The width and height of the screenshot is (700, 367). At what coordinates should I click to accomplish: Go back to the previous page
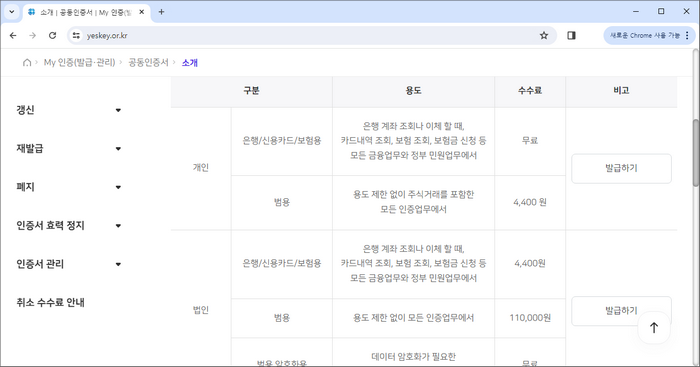click(13, 35)
